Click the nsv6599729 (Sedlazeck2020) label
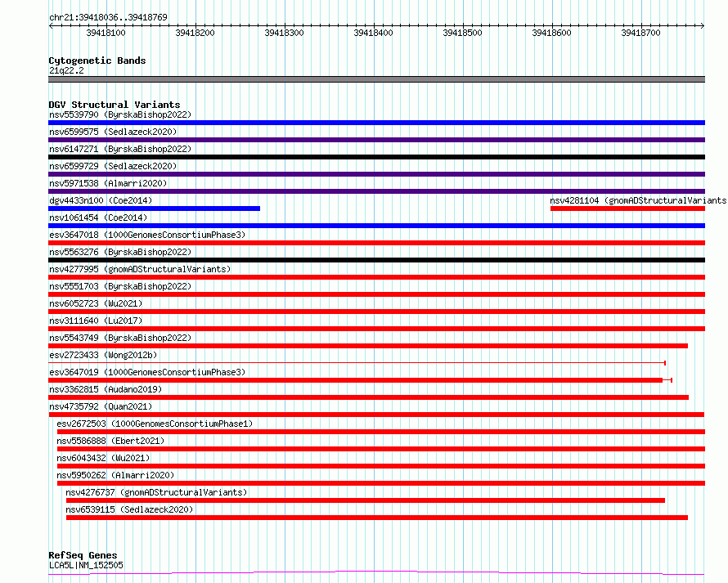 point(113,166)
